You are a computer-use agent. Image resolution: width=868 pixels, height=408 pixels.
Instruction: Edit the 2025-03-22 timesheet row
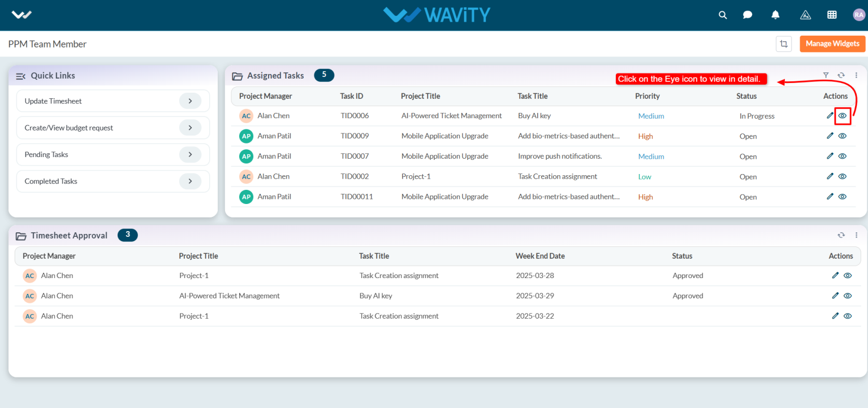point(835,316)
